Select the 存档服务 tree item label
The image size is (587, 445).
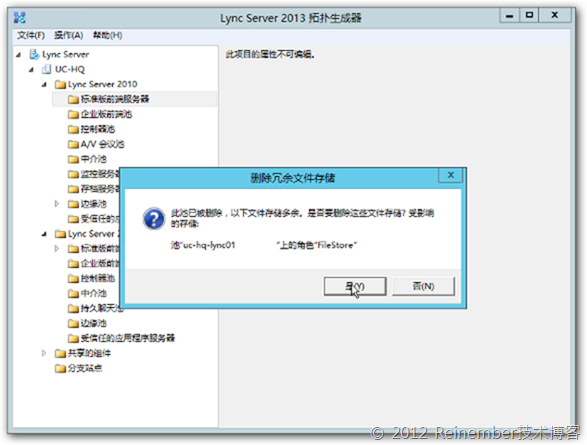click(100, 189)
